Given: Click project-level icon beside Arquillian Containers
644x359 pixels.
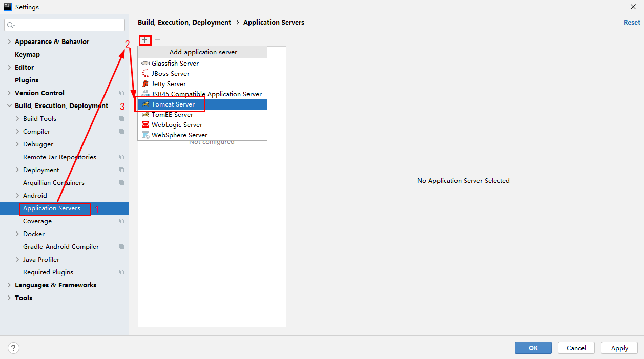Looking at the screenshot, I should point(121,183).
